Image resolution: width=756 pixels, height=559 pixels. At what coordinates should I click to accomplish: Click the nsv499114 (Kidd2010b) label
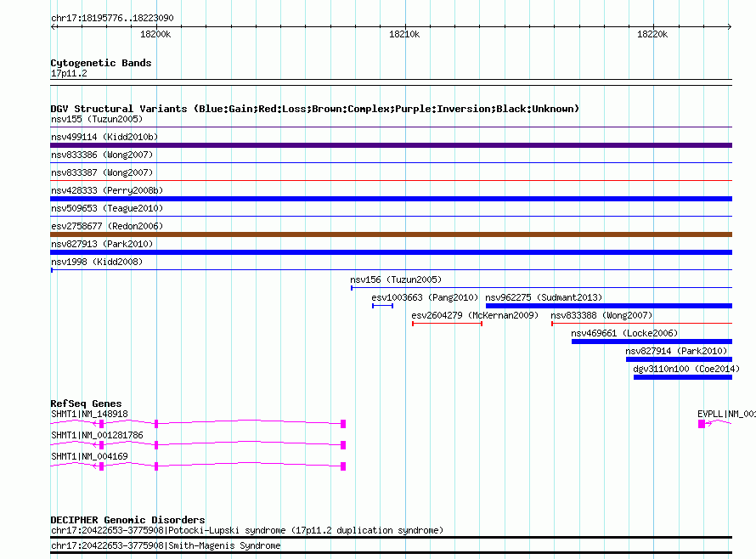(104, 137)
